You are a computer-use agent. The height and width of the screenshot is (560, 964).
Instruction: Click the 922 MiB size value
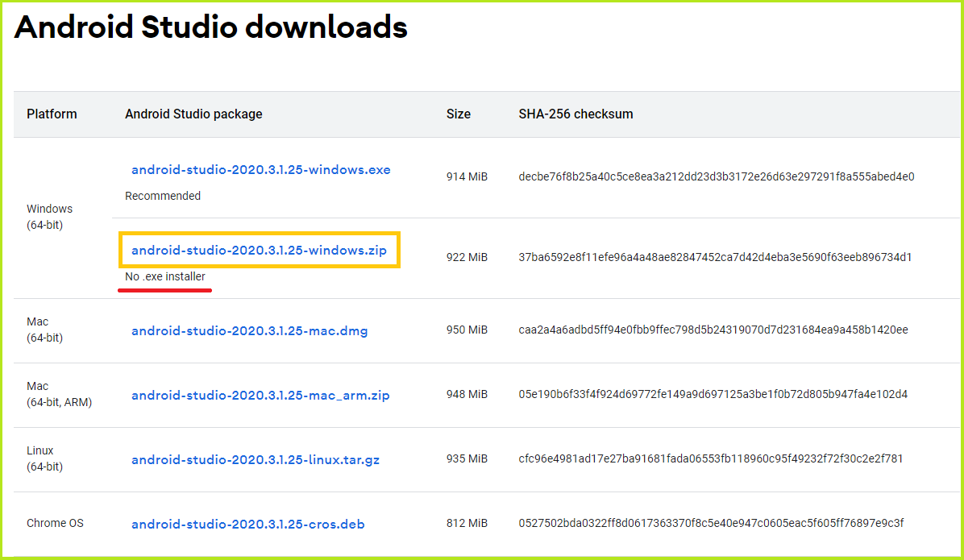click(x=467, y=257)
